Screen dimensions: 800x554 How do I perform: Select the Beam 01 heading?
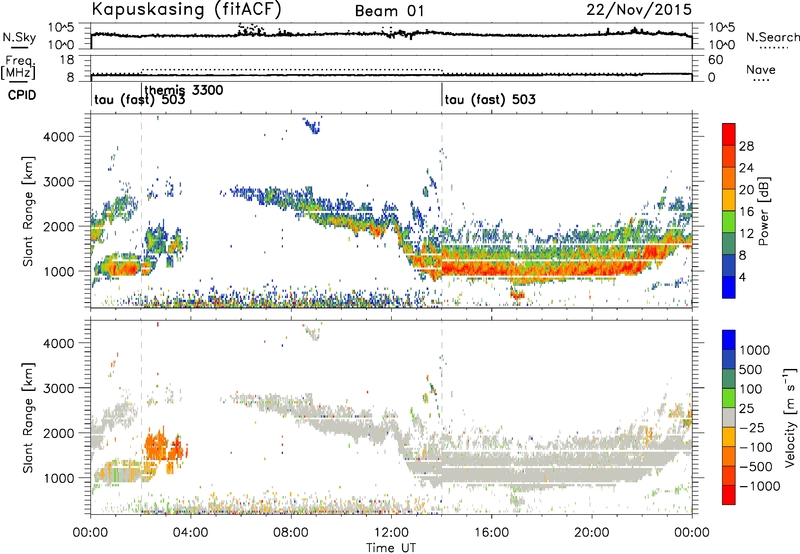tap(389, 11)
